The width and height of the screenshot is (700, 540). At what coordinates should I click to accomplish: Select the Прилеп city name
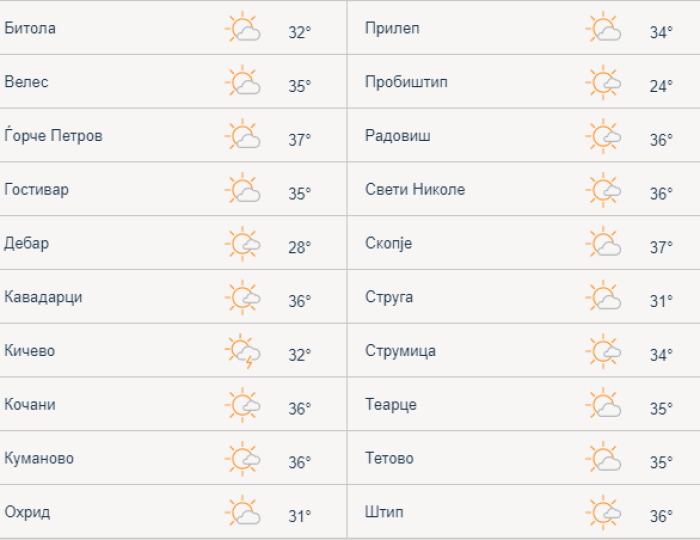pos(392,28)
